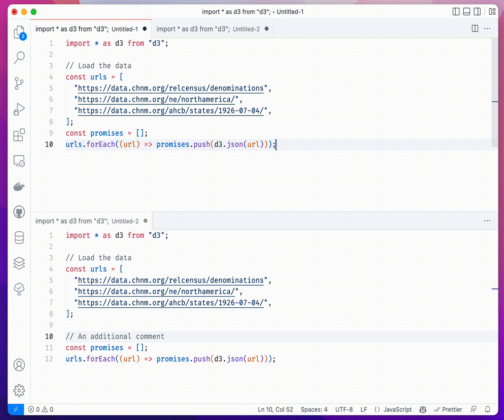Open the Extensions view
Viewport: 504px width, 420px height.
point(19,135)
